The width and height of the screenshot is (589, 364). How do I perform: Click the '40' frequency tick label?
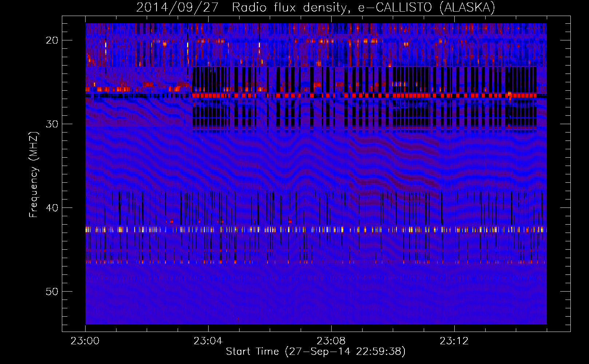point(52,208)
